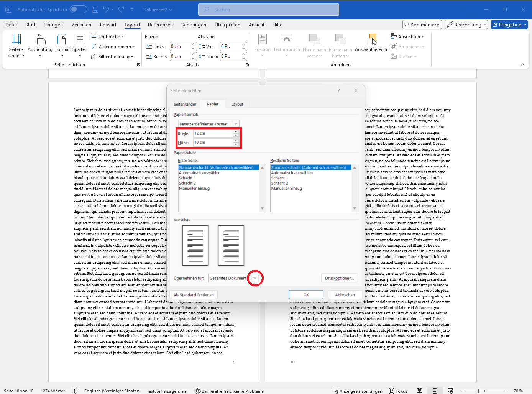Click the Ebene nach vorne icon

(x=314, y=46)
